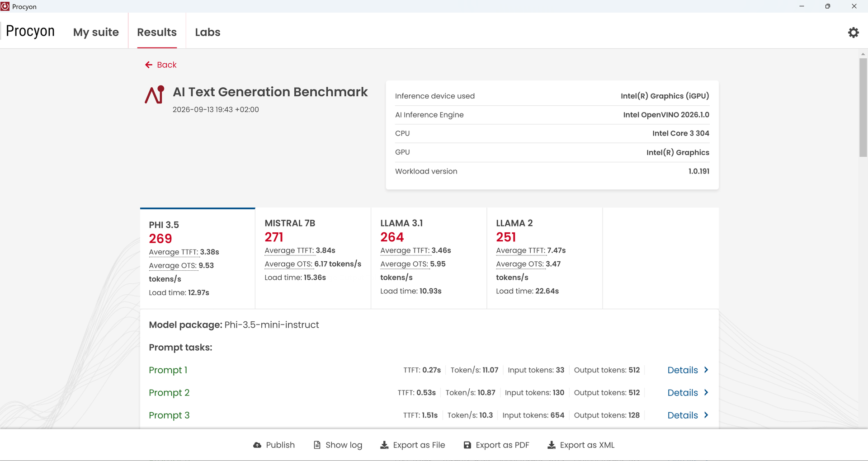
Task: Click the Procyon app icon in title bar
Action: point(5,6)
